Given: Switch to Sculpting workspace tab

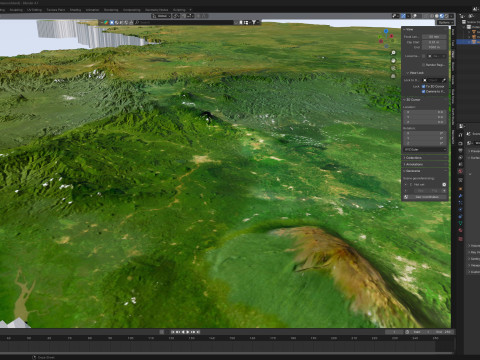Looking at the screenshot, I should [16, 10].
